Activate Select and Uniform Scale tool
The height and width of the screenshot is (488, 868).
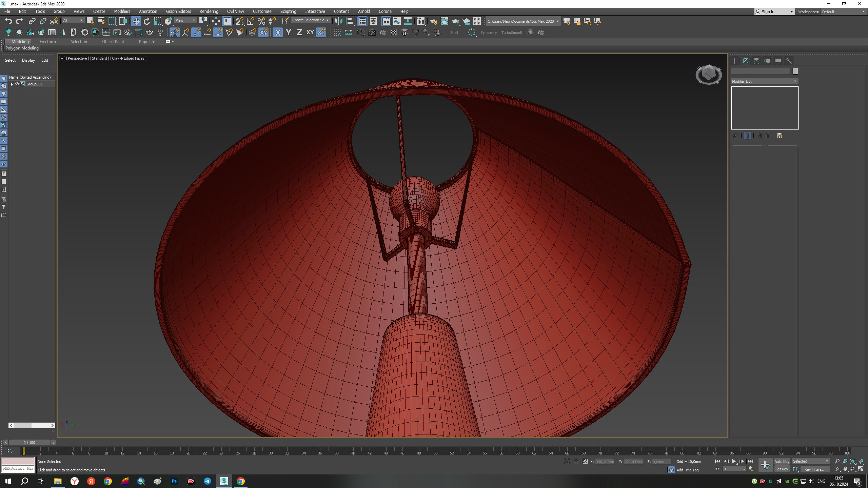[158, 21]
